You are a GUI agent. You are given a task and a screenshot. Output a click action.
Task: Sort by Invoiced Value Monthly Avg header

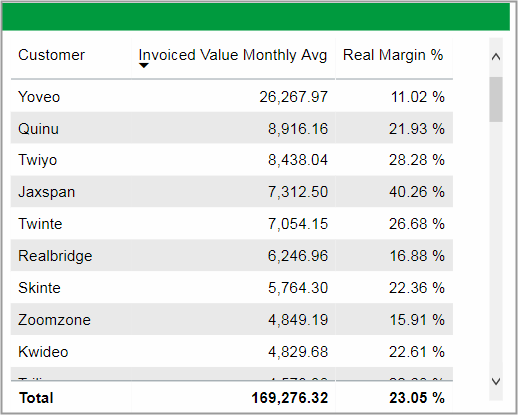tap(233, 55)
